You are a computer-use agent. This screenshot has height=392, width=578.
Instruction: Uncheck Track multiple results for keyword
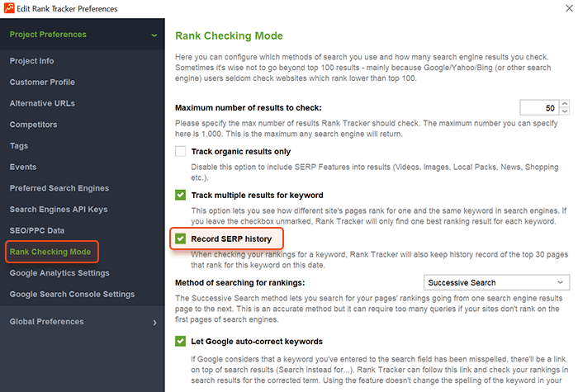click(x=180, y=195)
